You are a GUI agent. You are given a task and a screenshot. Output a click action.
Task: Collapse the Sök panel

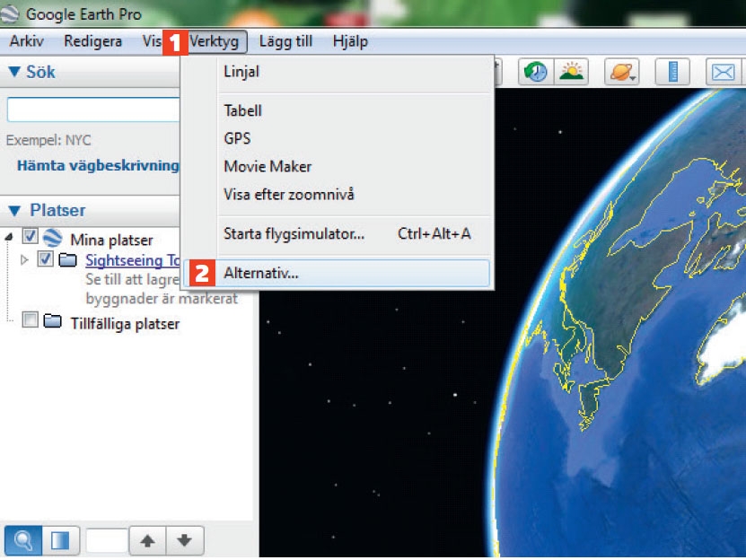[14, 73]
